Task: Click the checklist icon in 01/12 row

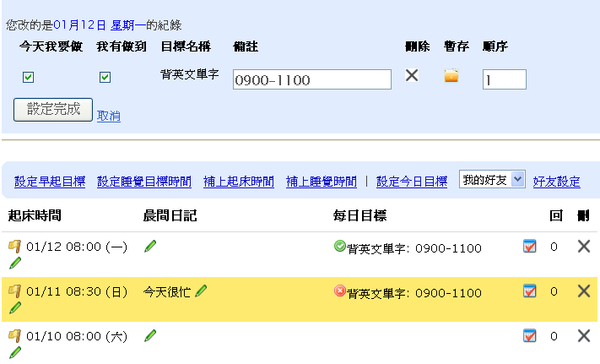Action: coord(530,246)
